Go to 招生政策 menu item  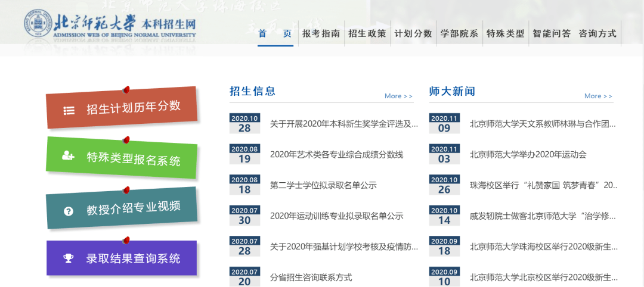click(x=367, y=33)
